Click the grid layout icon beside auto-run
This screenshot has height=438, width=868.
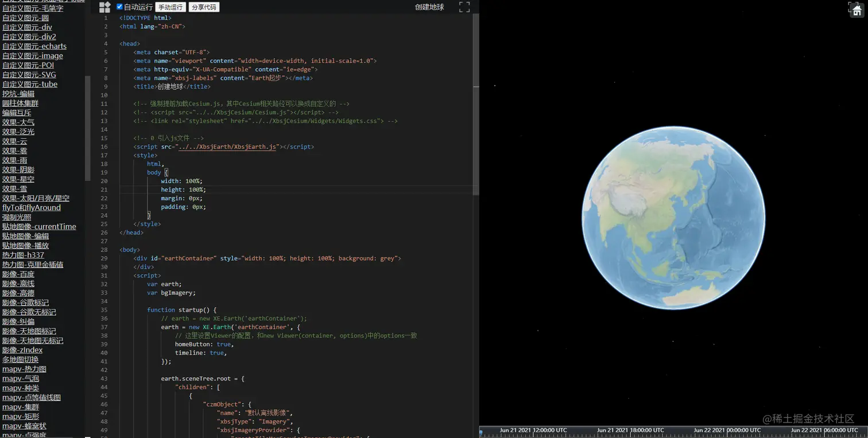[x=104, y=7]
